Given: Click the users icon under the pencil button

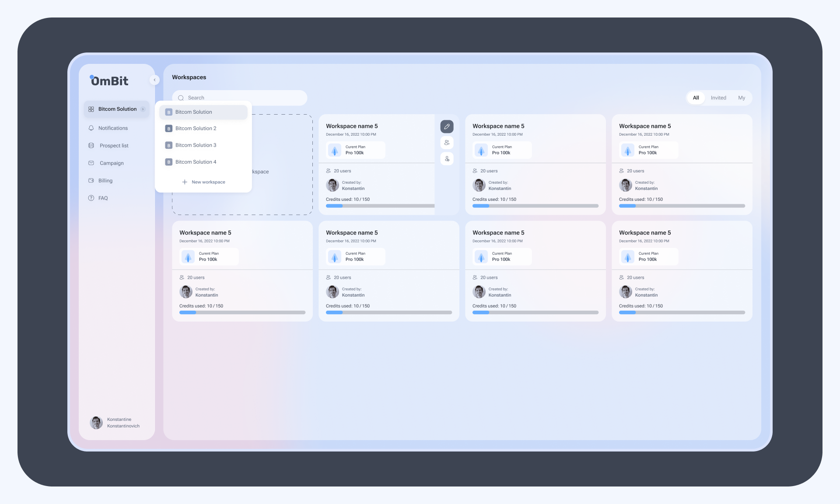Looking at the screenshot, I should [447, 143].
